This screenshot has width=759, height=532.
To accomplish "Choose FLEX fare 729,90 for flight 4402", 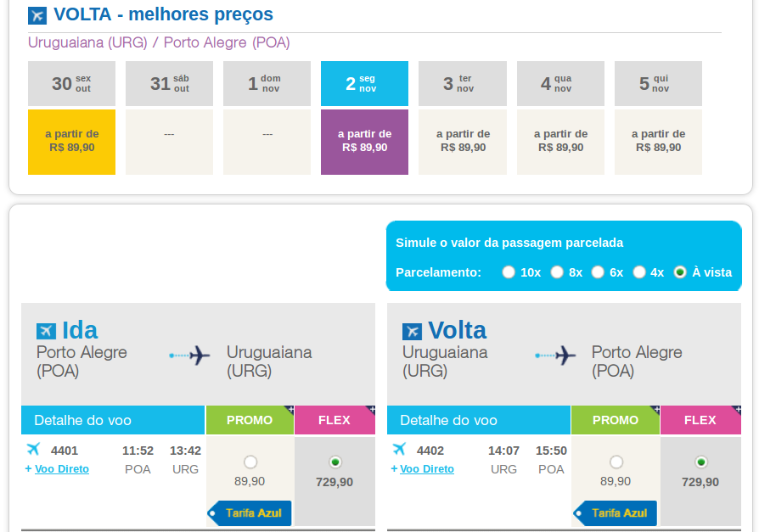I will 701,462.
